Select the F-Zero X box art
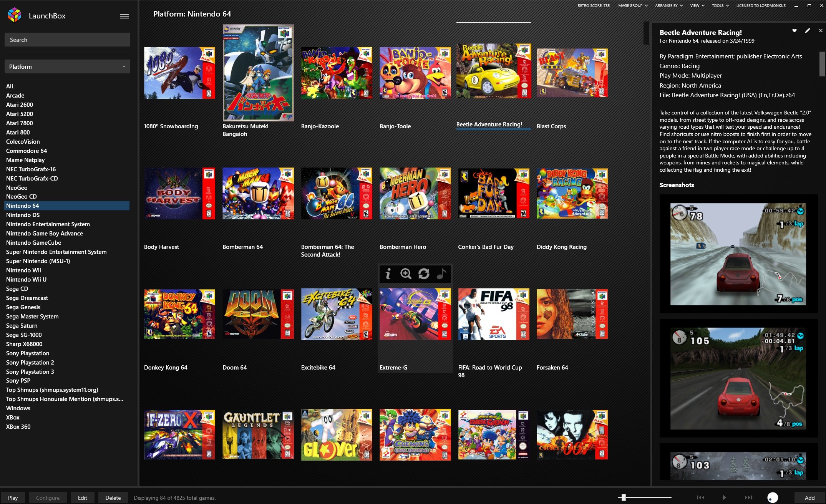This screenshot has height=504, width=826. click(x=179, y=435)
